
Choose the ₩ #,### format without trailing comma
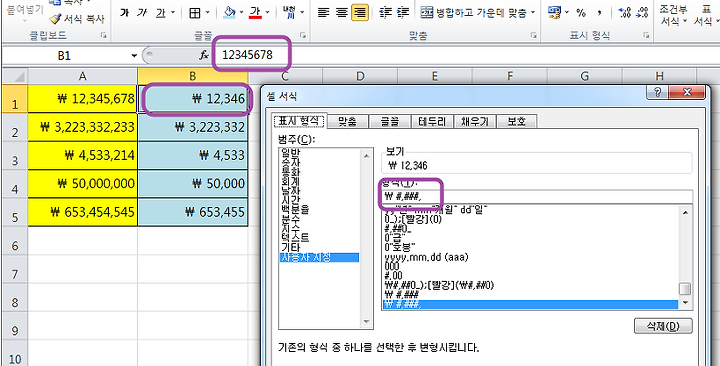(403, 294)
